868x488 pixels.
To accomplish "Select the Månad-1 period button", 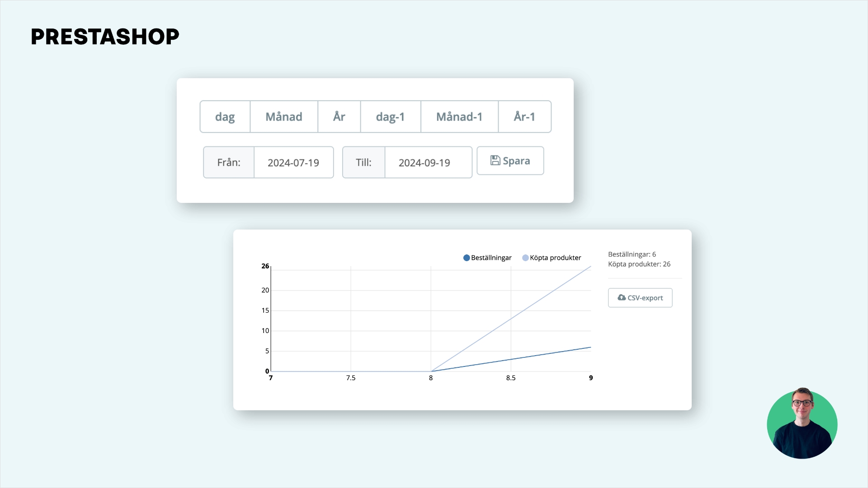I will click(x=459, y=117).
